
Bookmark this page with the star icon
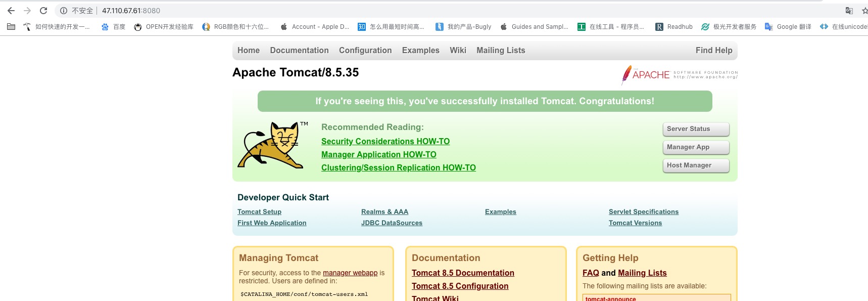pos(864,11)
